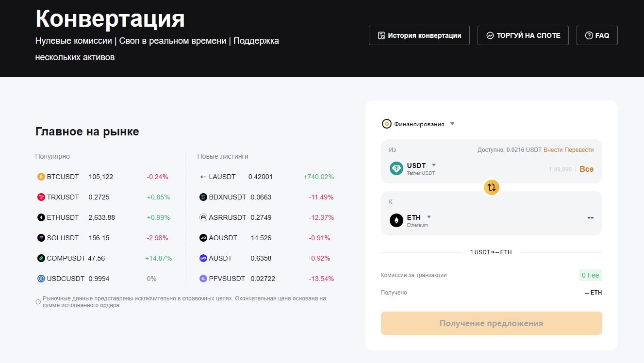The height and width of the screenshot is (363, 644).
Task: Click the swap currencies arrows icon
Action: [x=492, y=187]
